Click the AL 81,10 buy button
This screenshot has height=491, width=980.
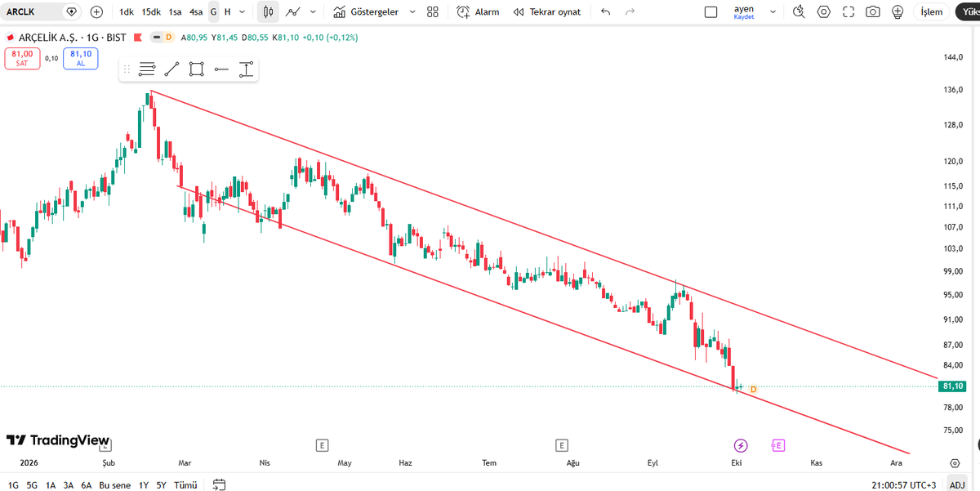tap(81, 58)
